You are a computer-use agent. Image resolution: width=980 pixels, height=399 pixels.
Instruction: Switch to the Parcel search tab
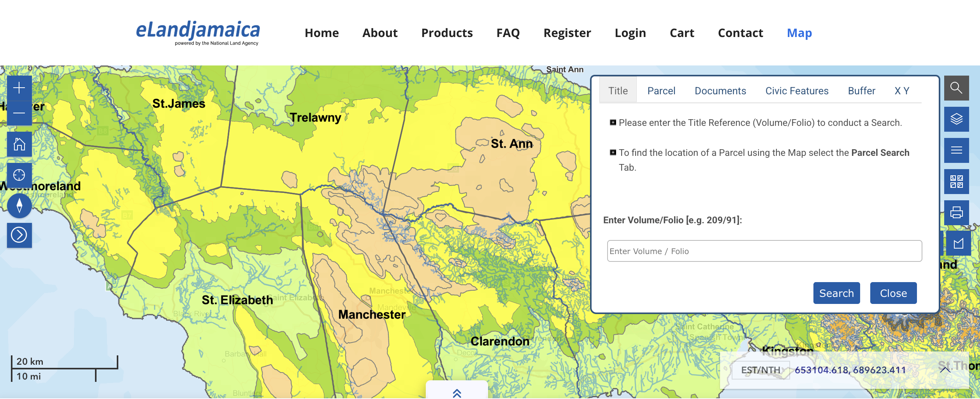click(x=661, y=90)
